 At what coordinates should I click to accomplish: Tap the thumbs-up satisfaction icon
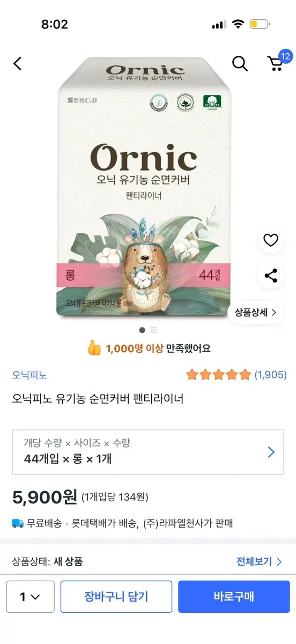pos(94,348)
